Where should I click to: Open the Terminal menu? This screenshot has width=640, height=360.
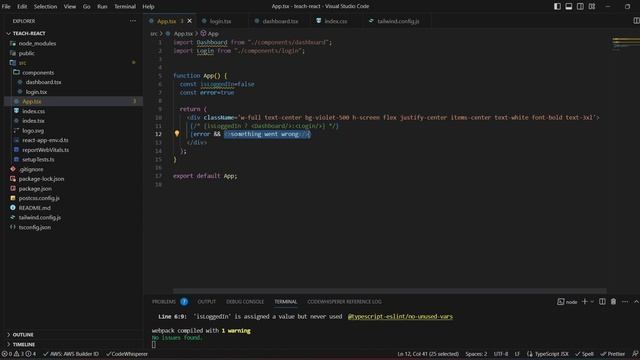pyautogui.click(x=125, y=7)
